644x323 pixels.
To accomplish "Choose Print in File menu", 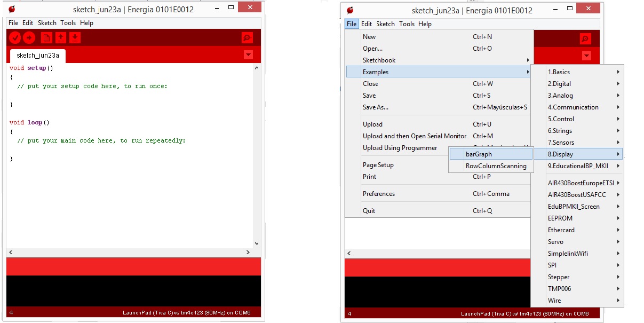I will [x=439, y=177].
